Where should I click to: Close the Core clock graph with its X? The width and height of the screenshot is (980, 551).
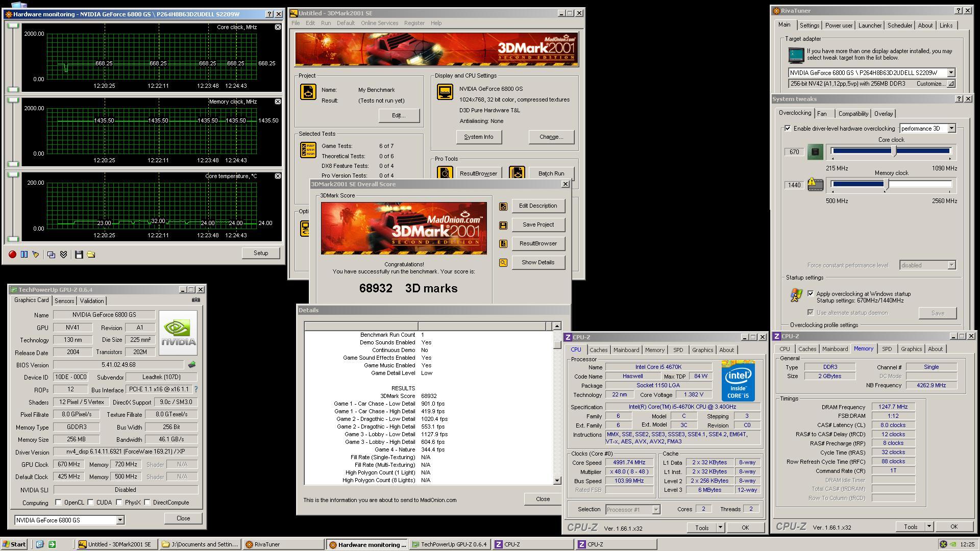tap(278, 27)
